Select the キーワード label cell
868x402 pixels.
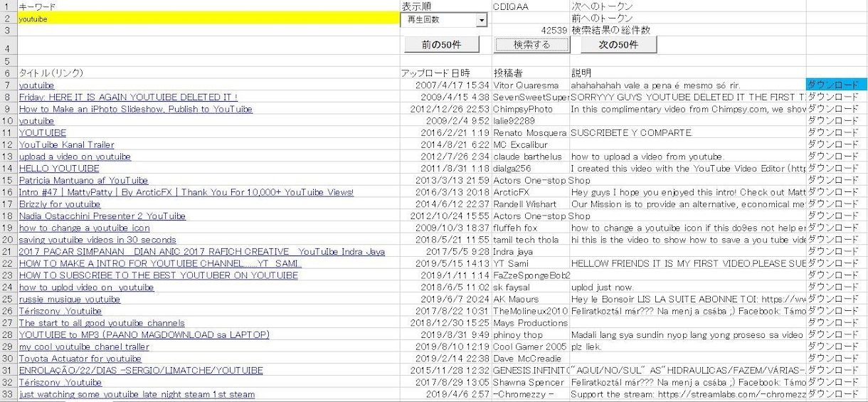pyautogui.click(x=208, y=6)
